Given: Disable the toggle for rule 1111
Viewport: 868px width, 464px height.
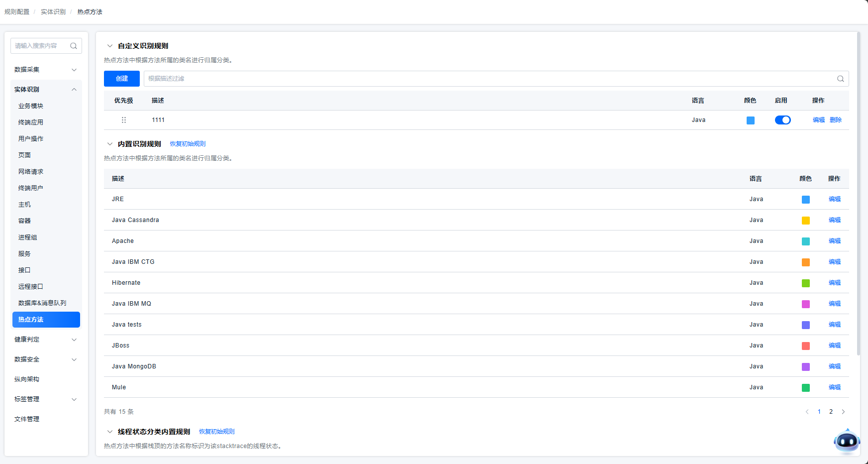Looking at the screenshot, I should [782, 120].
